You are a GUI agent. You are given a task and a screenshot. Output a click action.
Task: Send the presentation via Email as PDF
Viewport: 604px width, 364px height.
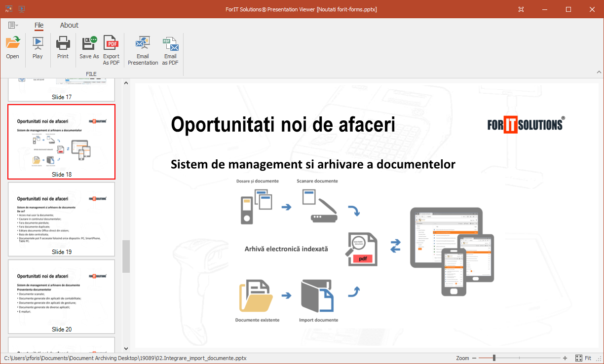pos(170,50)
